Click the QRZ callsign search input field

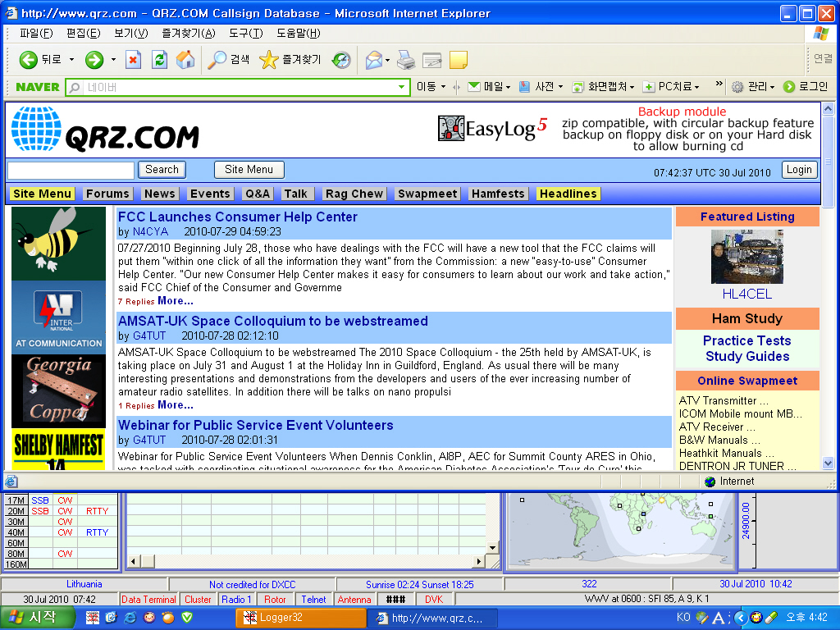click(71, 171)
